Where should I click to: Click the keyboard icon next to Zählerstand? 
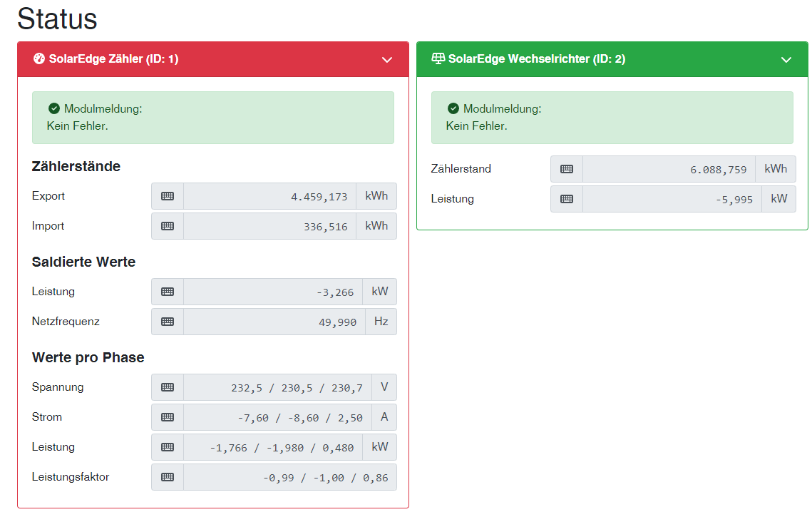point(567,169)
